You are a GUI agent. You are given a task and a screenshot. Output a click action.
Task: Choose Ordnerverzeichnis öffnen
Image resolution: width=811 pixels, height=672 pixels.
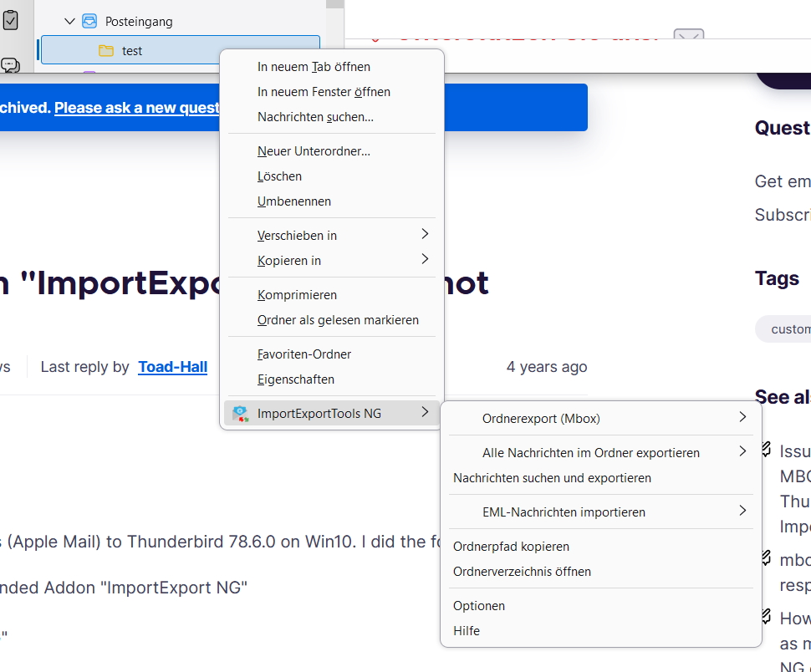pos(601,572)
